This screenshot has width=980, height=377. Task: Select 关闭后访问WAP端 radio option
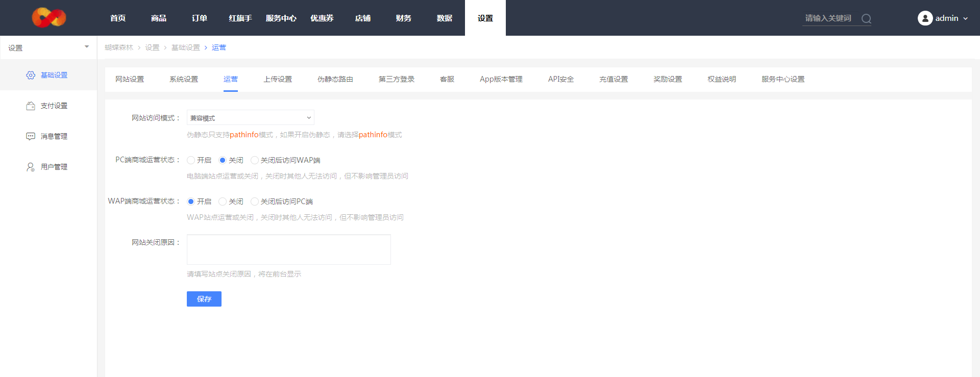(x=255, y=160)
